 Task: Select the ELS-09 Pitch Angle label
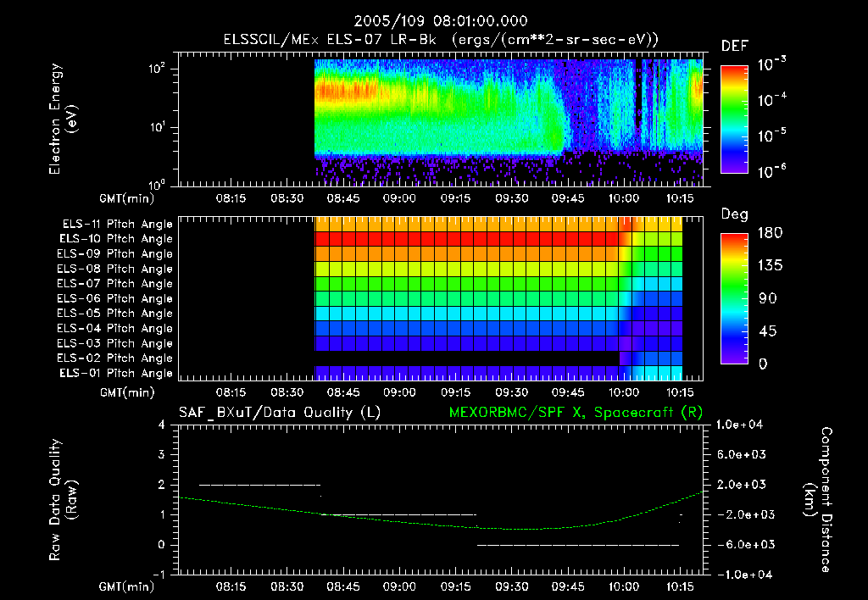click(114, 253)
